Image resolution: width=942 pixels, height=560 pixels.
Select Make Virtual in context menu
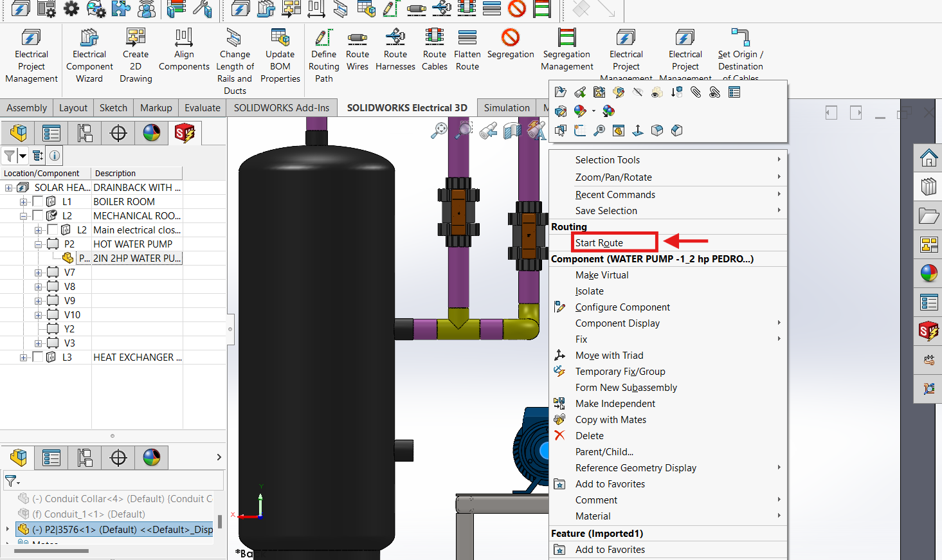click(x=601, y=275)
